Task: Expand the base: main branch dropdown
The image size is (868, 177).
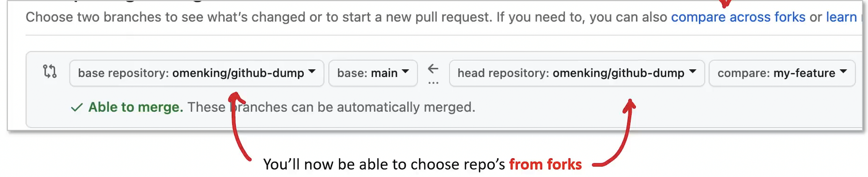Action: tap(372, 73)
